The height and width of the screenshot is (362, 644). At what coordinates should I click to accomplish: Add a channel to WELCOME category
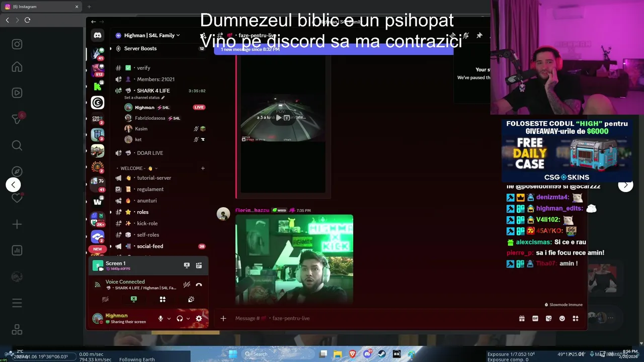(203, 168)
